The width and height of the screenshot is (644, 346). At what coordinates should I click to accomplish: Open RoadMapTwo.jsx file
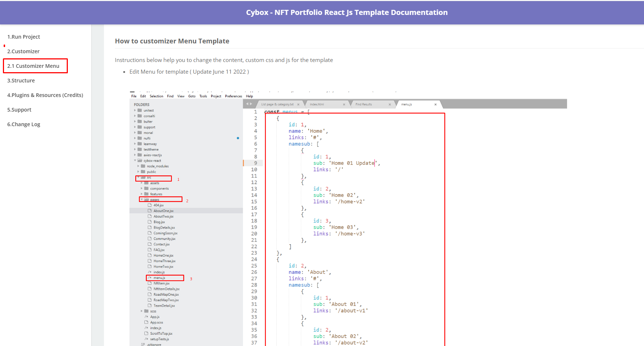166,300
